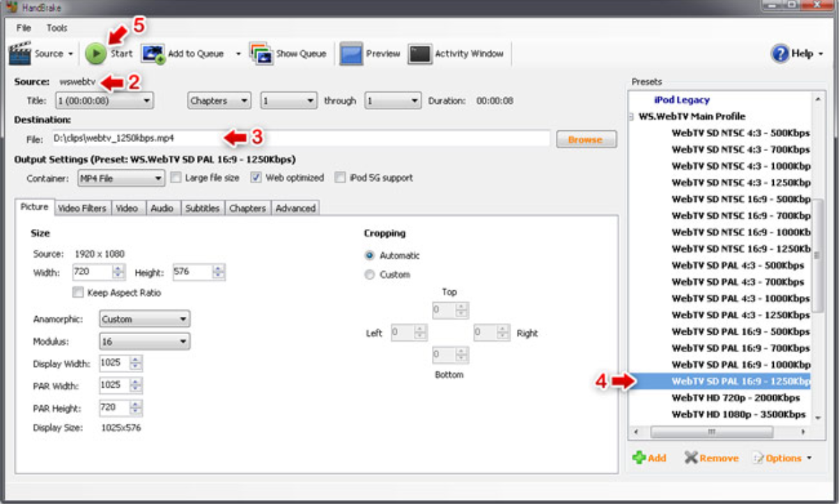Open the Title dropdown 1 (00:00:08)
Image resolution: width=840 pixels, height=504 pixels.
[104, 101]
